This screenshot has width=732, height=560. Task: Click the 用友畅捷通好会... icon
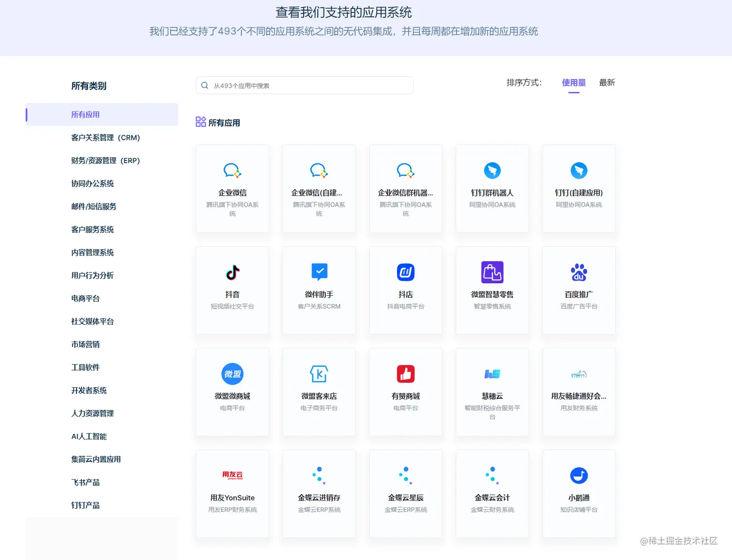579,374
